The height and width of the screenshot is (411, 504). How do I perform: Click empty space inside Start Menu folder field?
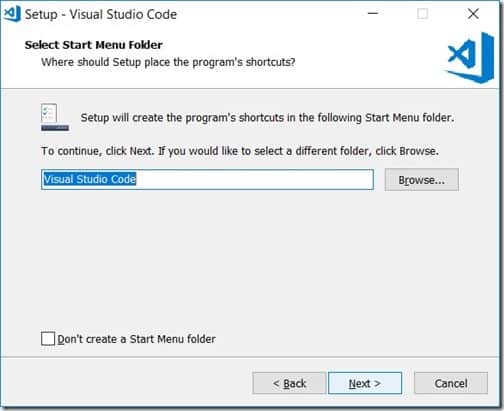tap(253, 180)
